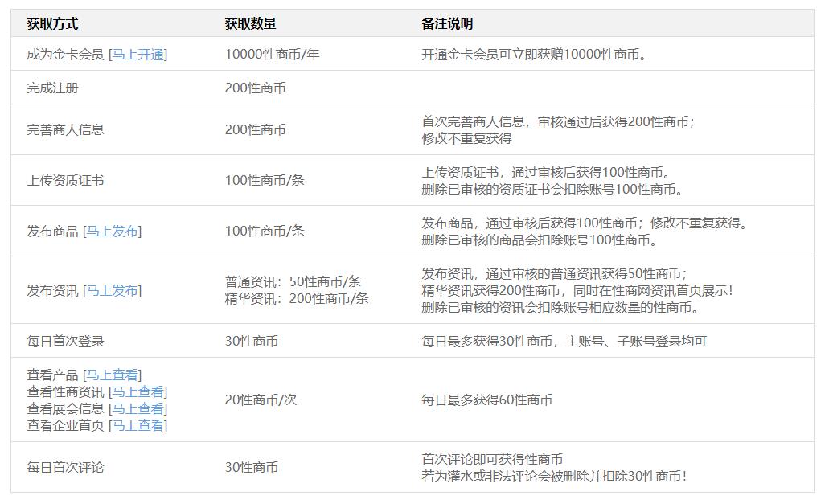The width and height of the screenshot is (829, 504).
Task: Select the 每日首次登录 row label
Action: (x=65, y=342)
